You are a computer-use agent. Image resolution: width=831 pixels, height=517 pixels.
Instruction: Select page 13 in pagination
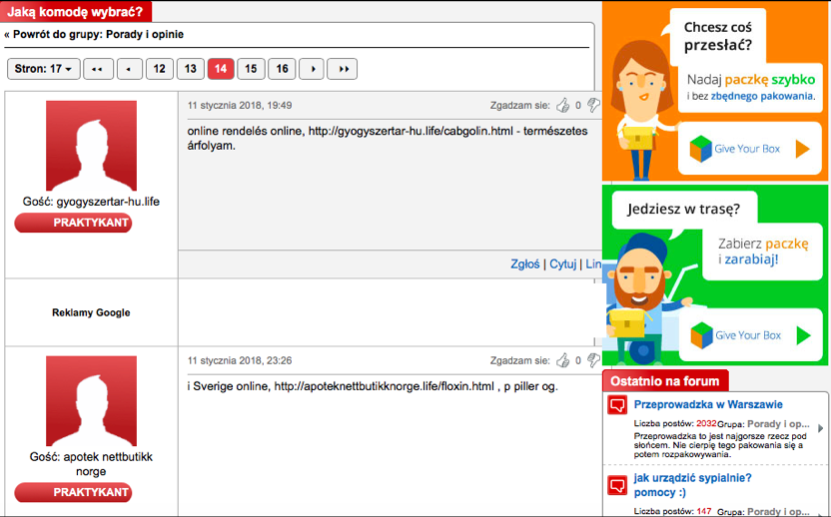pyautogui.click(x=190, y=69)
